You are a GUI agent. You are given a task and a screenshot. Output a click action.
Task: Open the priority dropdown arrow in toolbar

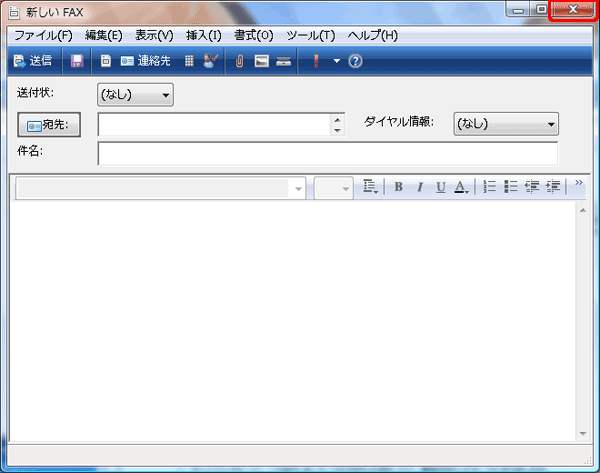[336, 61]
